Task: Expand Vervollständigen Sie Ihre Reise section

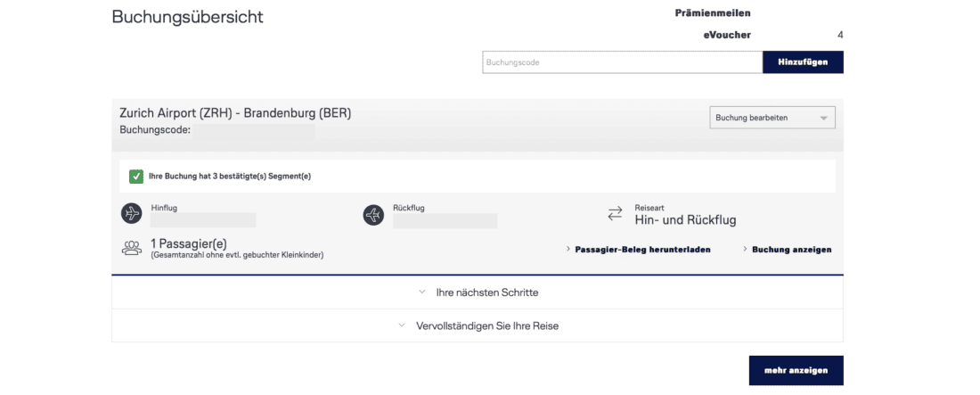Action: point(478,326)
